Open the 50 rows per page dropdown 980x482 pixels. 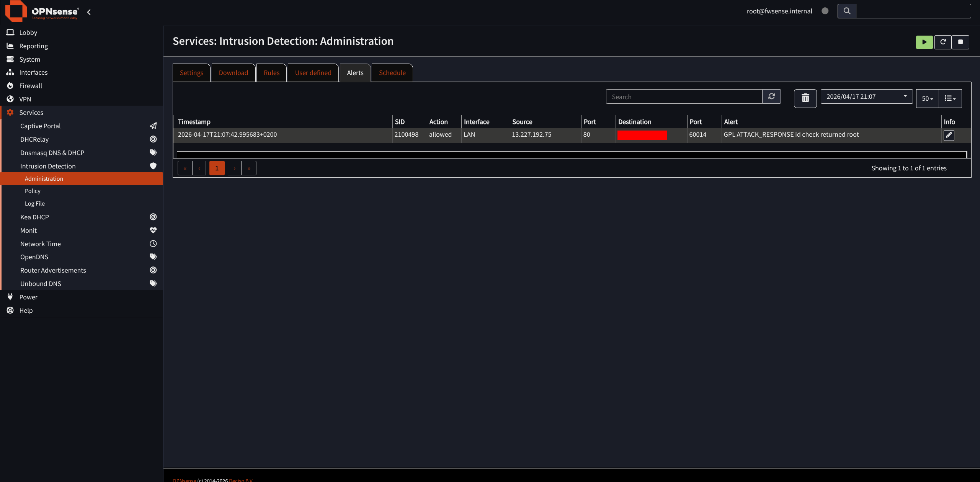click(927, 98)
